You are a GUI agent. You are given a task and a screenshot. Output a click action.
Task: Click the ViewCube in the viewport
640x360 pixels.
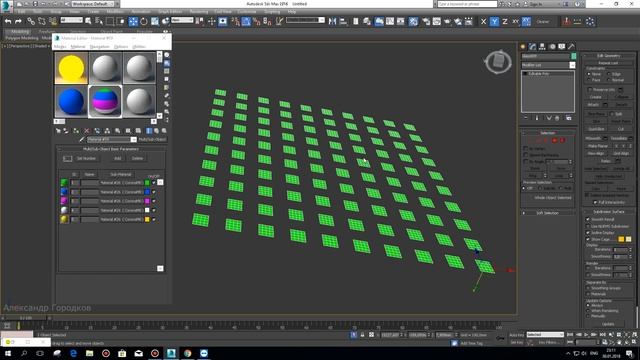[498, 62]
